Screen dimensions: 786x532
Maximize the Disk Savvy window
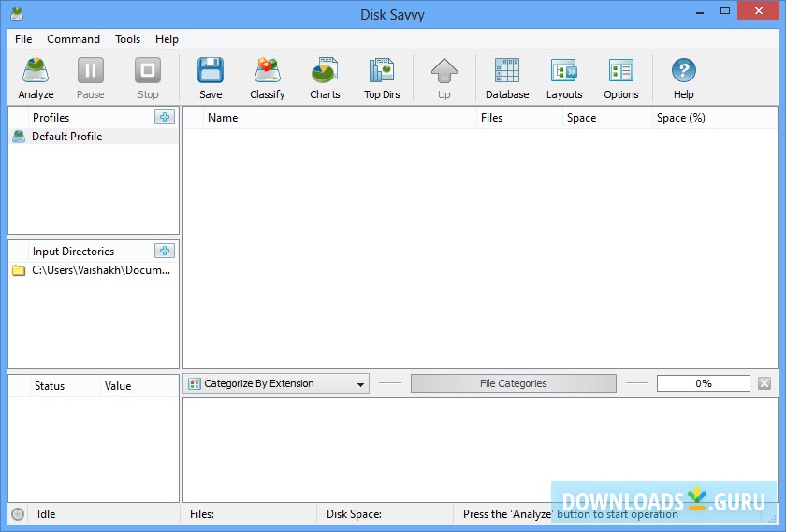pyautogui.click(x=725, y=11)
